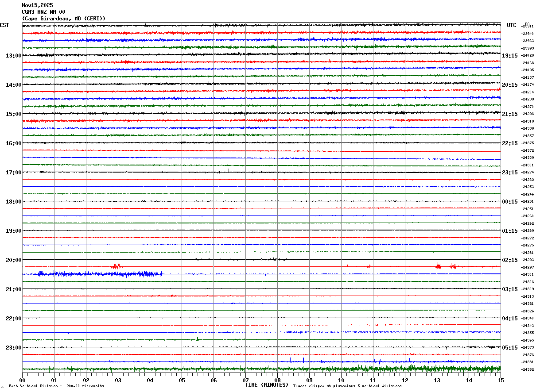Select the noisy green trace at the bottom
Image resolution: width=536 pixels, height=392 pixels.
(x=261, y=368)
